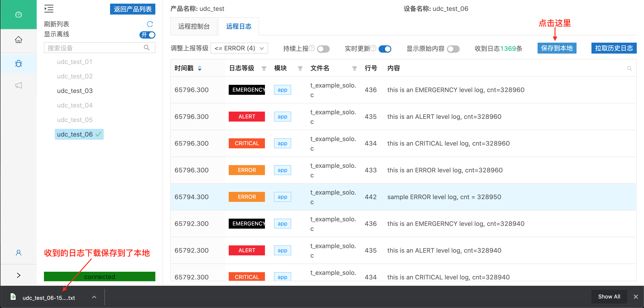The width and height of the screenshot is (644, 308).
Task: Click the log count 1369 text
Action: point(508,48)
